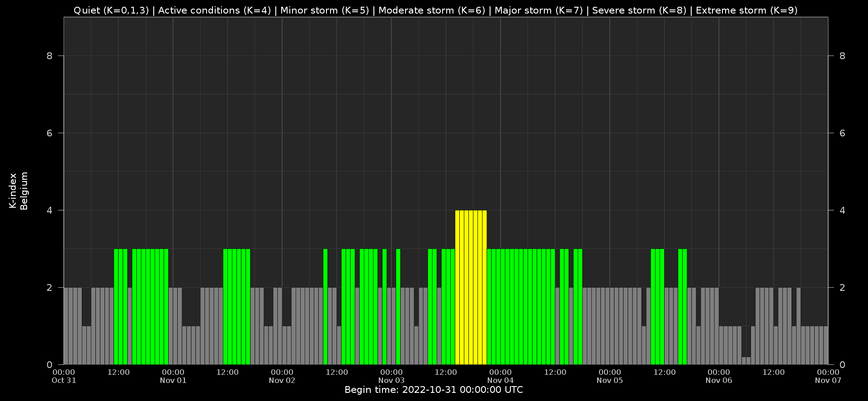Click the 'Minor storm (K=5)' header label
The height and width of the screenshot is (401, 868).
324,10
